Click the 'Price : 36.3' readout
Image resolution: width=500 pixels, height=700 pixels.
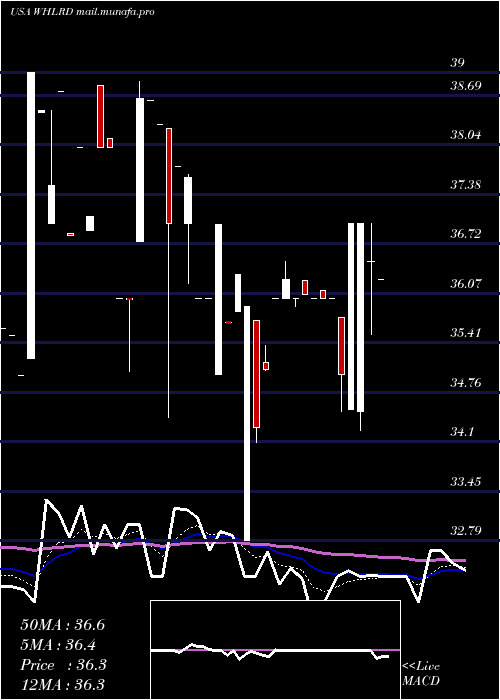click(63, 665)
